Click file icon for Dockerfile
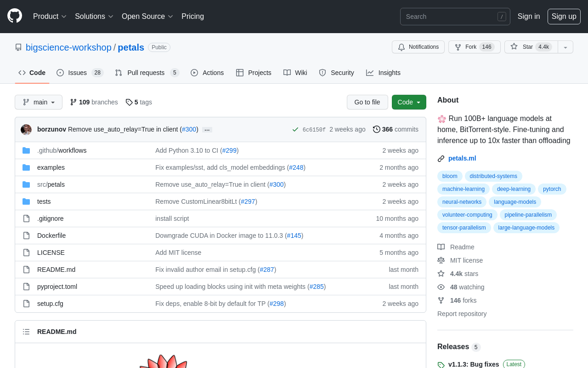Screen dimensions: 588x368 pyautogui.click(x=26, y=236)
